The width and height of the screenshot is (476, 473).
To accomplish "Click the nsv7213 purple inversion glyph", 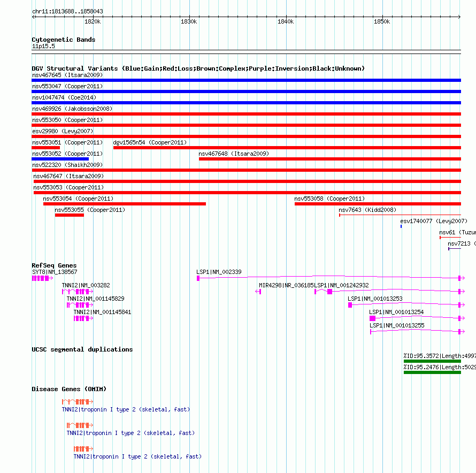I will coord(455,249).
